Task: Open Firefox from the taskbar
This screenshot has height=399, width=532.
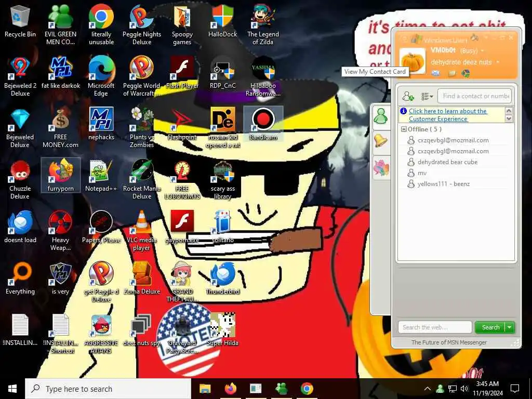Action: (x=230, y=389)
